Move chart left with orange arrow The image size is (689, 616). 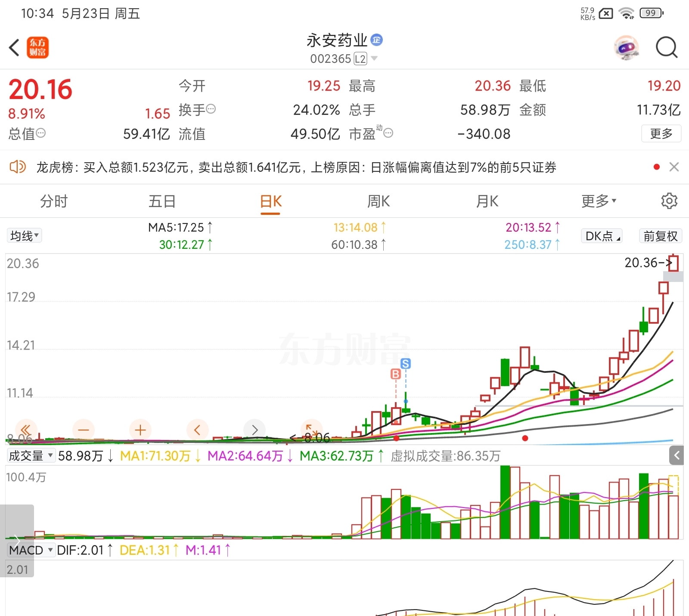click(198, 430)
